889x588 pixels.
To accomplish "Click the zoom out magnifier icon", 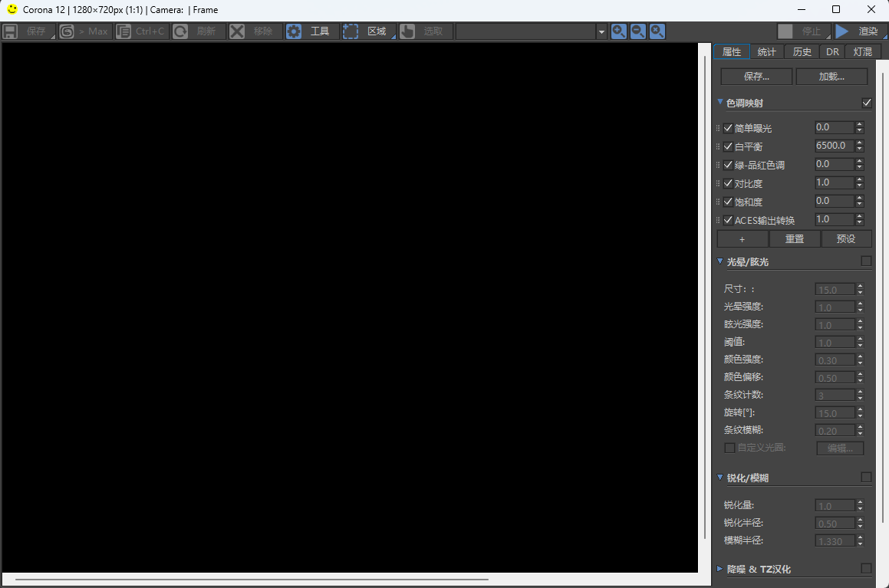I will pos(637,31).
